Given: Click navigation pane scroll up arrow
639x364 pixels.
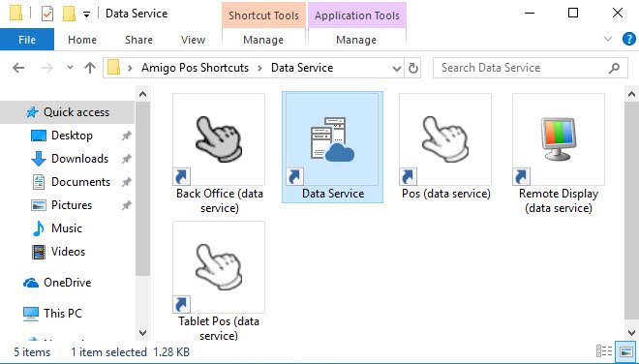Looking at the screenshot, I should (142, 95).
